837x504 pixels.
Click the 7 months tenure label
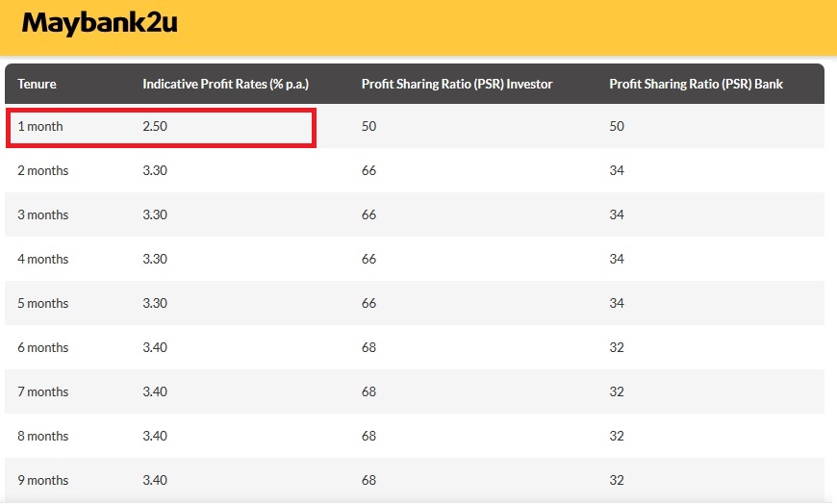(43, 391)
